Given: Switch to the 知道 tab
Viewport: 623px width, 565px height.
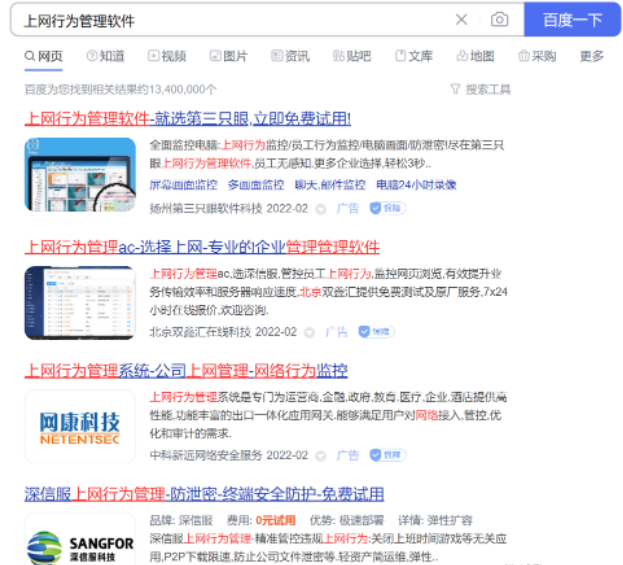Looking at the screenshot, I should pos(105,56).
